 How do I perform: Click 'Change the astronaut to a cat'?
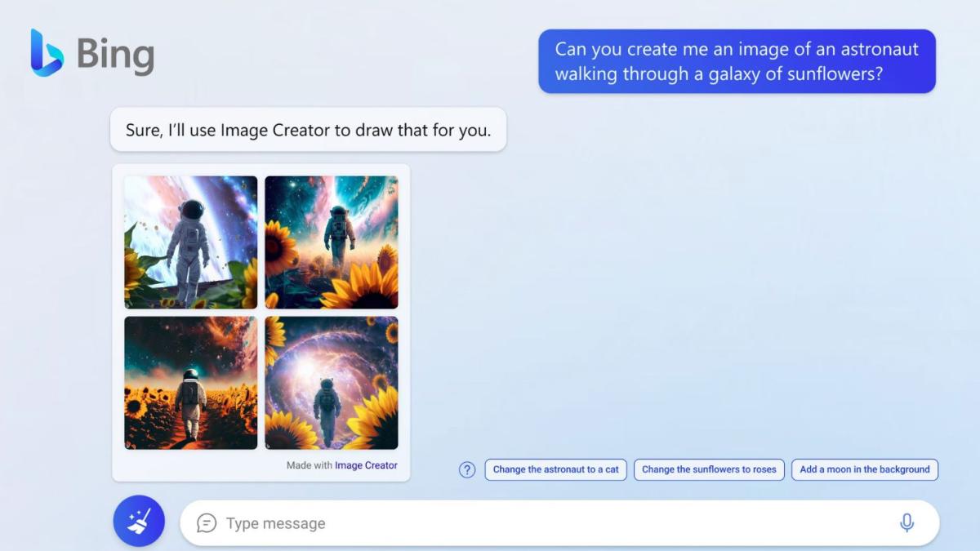(x=555, y=469)
